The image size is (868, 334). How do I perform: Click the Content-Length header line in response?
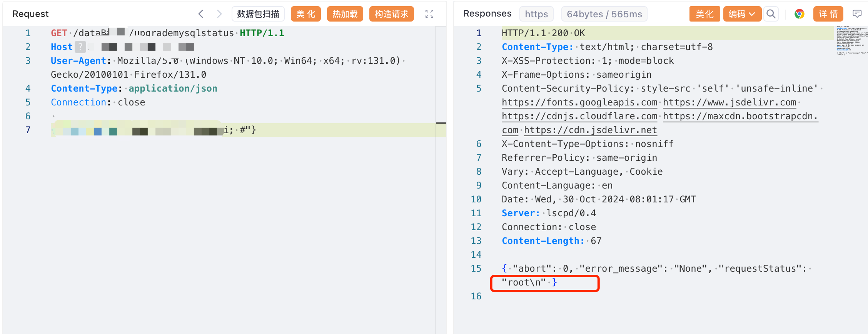(551, 241)
